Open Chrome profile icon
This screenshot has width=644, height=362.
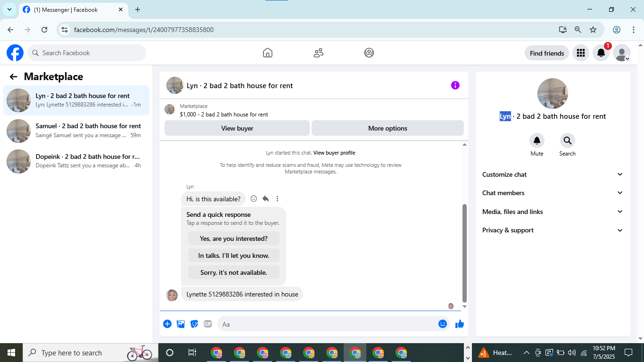click(x=617, y=30)
